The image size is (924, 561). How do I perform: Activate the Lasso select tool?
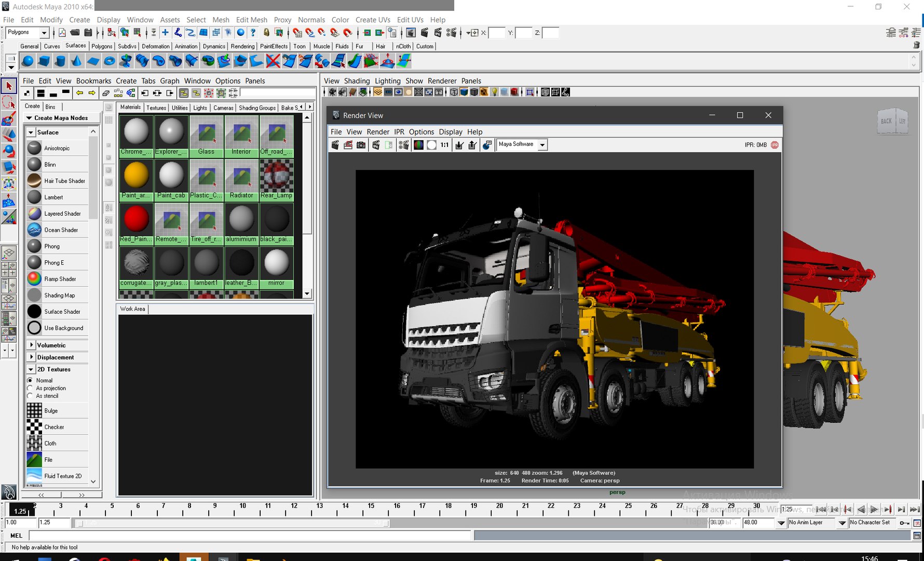9,102
